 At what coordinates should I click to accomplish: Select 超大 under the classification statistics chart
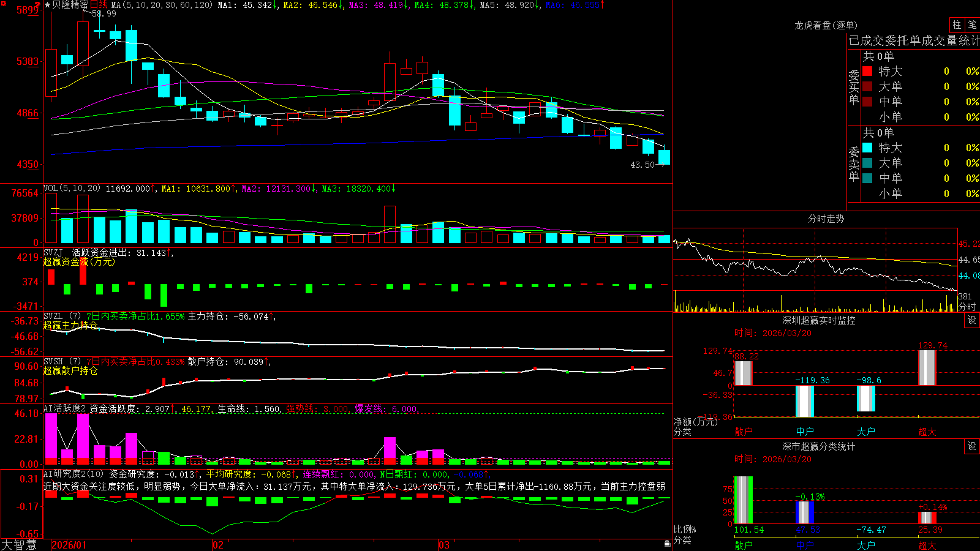tap(927, 545)
